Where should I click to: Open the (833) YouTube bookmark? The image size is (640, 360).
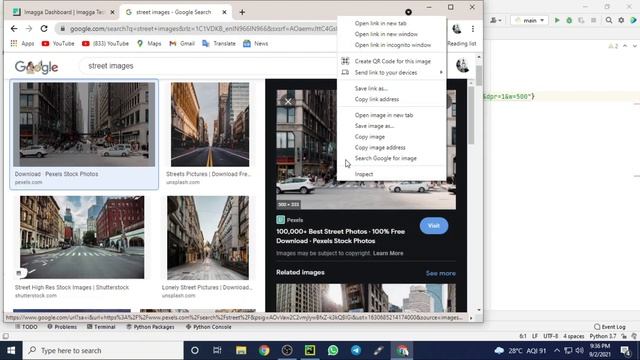point(105,43)
